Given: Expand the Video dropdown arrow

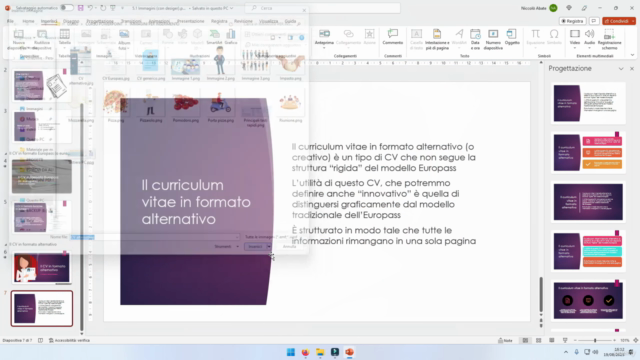Looking at the screenshot, I should [575, 48].
